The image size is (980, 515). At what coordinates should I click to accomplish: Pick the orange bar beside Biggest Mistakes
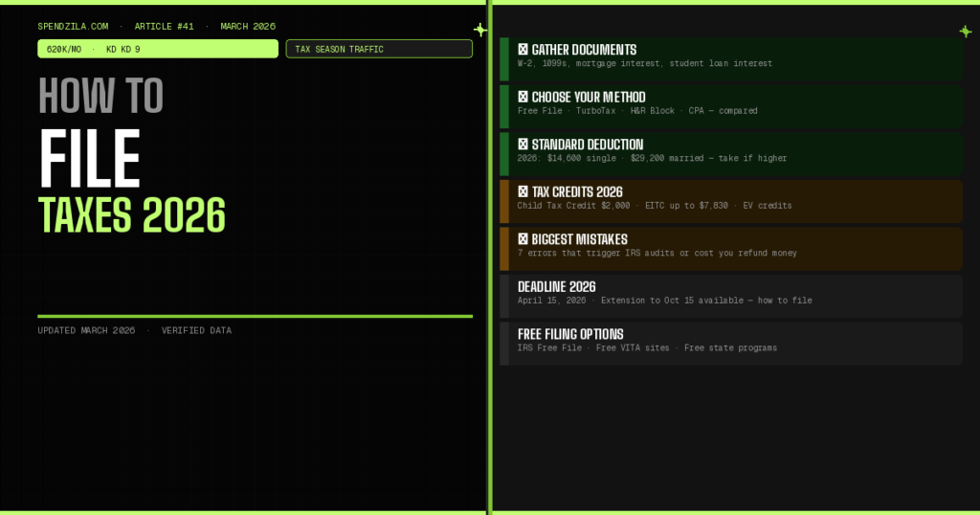point(504,249)
